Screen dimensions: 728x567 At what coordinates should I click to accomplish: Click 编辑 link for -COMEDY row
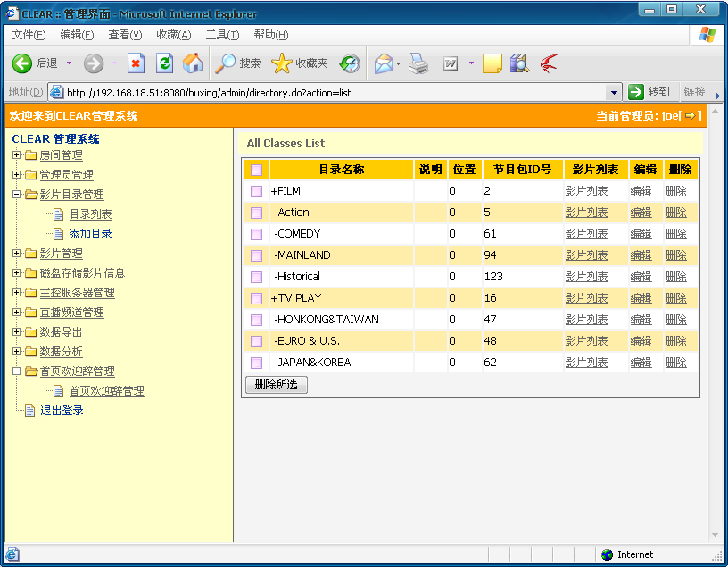click(641, 234)
